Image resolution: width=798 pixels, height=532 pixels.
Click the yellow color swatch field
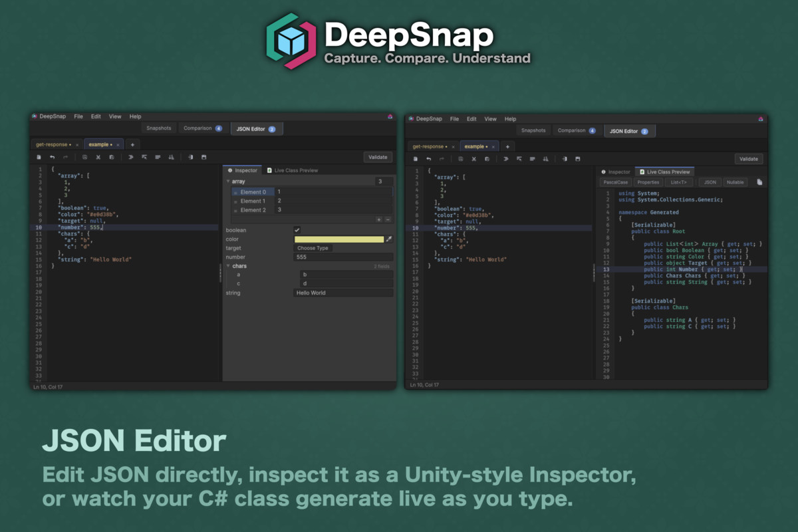pyautogui.click(x=339, y=239)
